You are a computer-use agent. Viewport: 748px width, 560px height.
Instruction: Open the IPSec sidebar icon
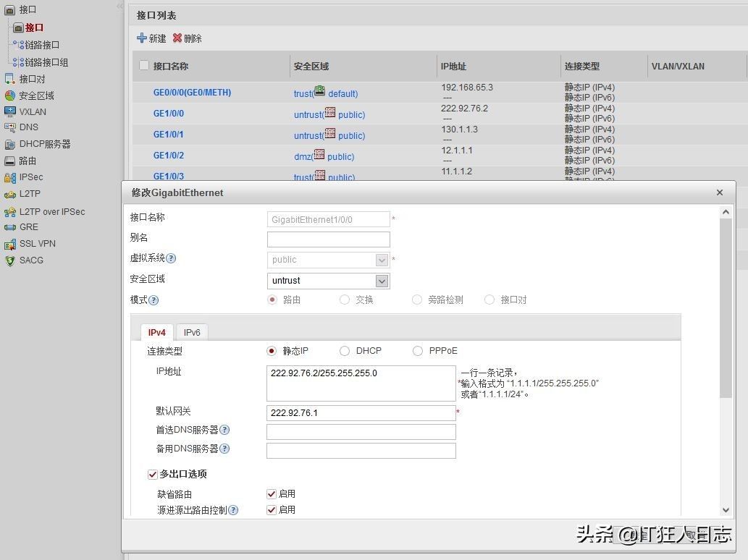coord(9,177)
